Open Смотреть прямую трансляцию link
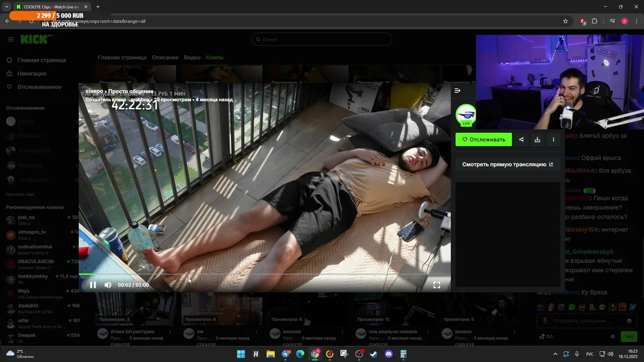Screen dimensions: 644x362 508,164
